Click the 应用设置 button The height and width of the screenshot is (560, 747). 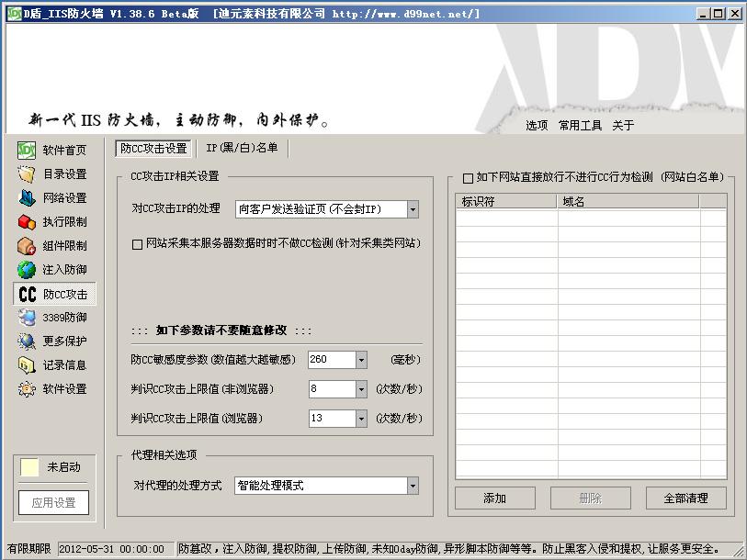pyautogui.click(x=54, y=502)
